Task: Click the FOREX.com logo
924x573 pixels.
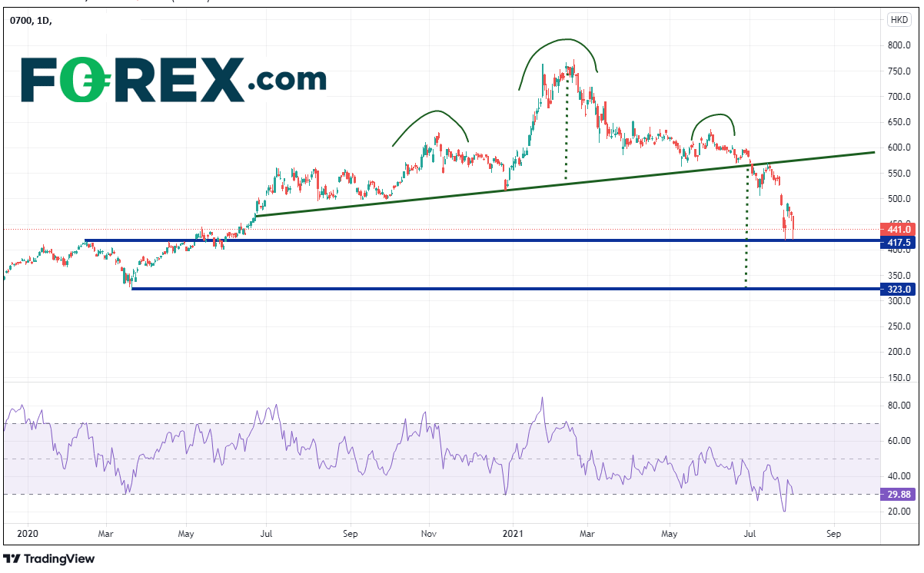Action: coord(173,79)
